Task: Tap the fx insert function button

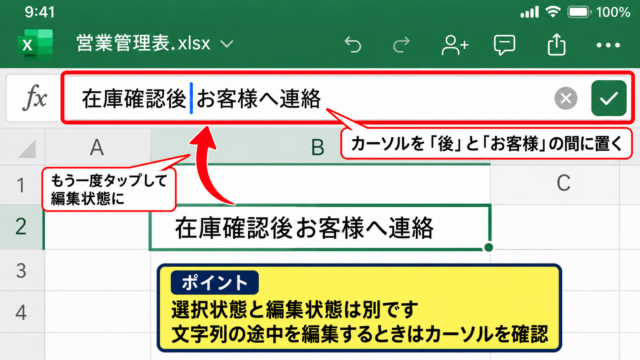Action: tap(35, 98)
